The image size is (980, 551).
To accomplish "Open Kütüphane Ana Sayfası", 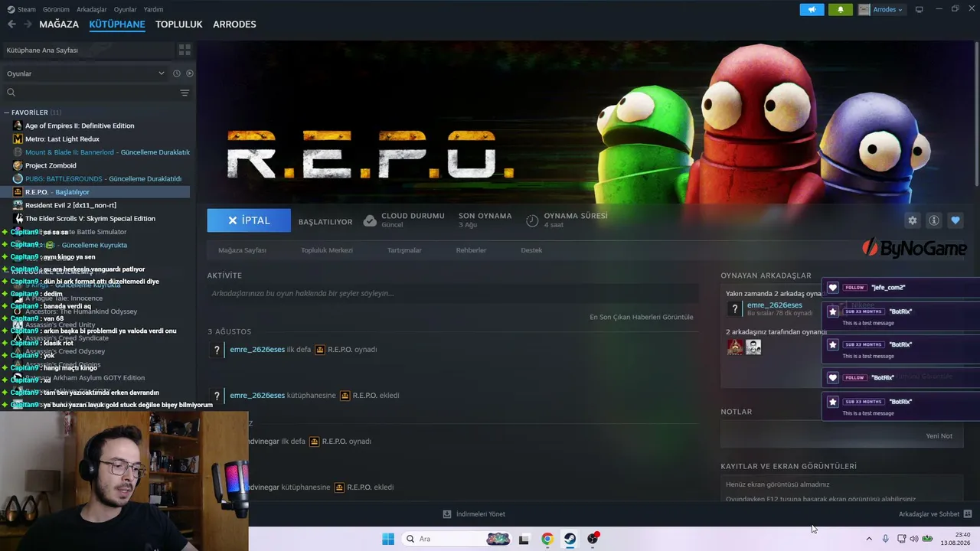I will pyautogui.click(x=87, y=50).
